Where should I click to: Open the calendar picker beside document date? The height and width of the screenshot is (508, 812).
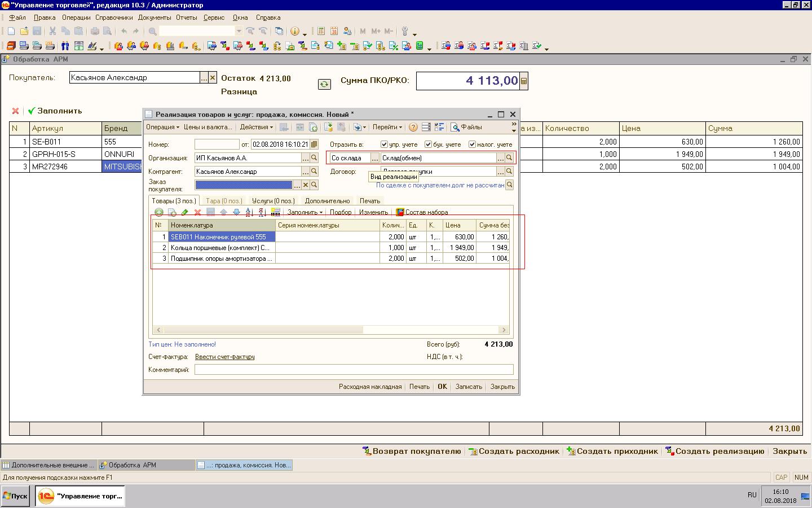(x=314, y=144)
